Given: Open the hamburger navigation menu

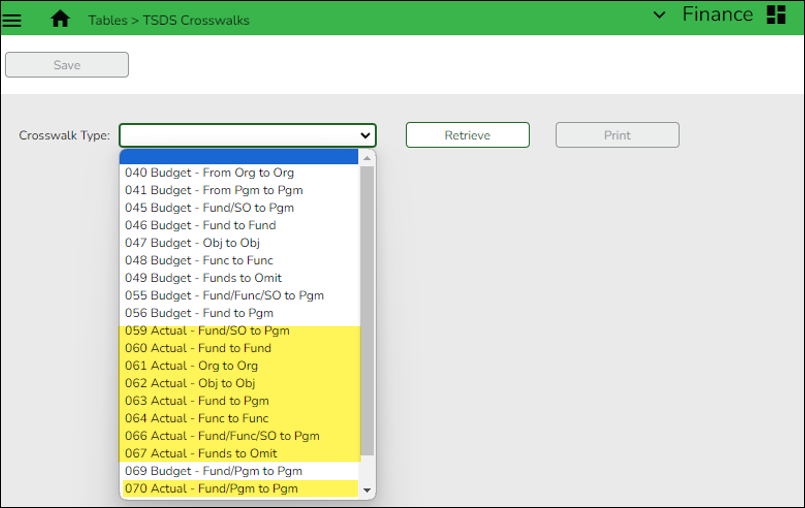Looking at the screenshot, I should click(x=13, y=19).
